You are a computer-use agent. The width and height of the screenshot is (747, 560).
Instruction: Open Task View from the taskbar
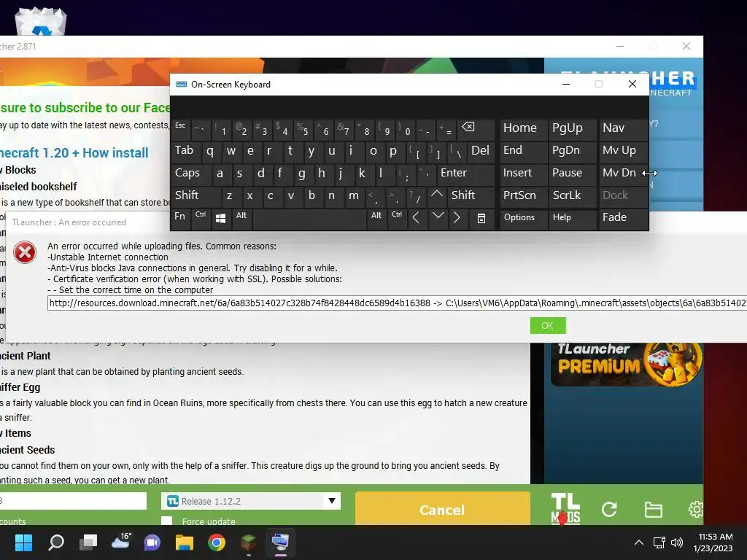coord(88,542)
